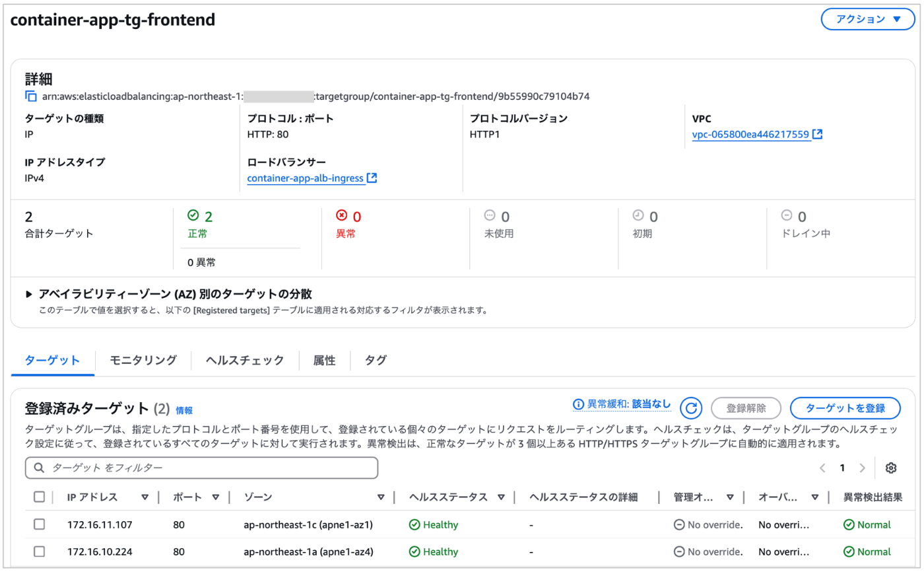Switch to the モニタリング tab
924x572 pixels.
143,360
